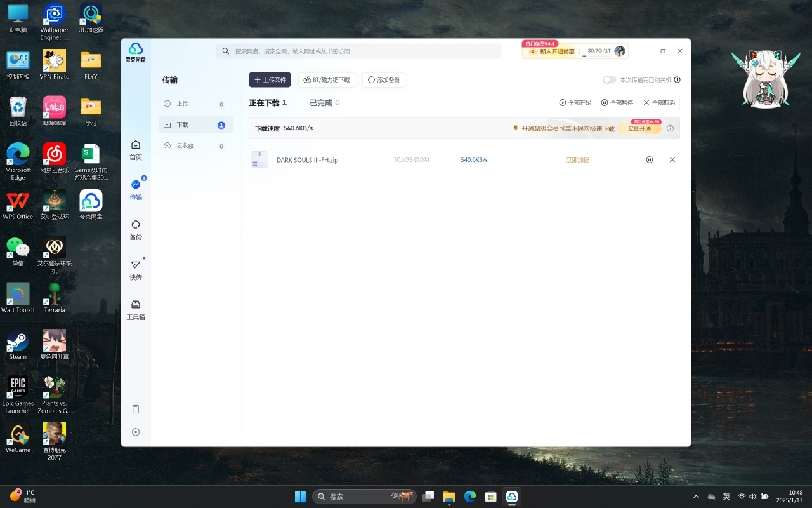
Task: Toggle 本次传输完自动关机 switch
Action: tap(609, 80)
